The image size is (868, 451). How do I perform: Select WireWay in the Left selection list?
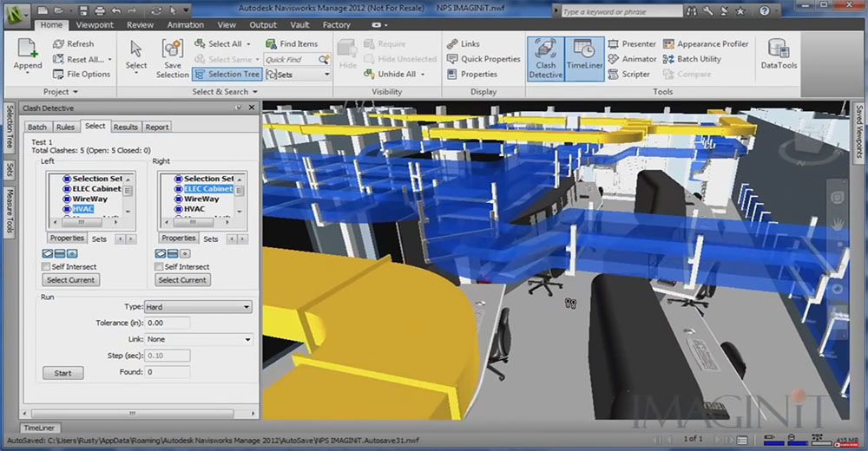tap(89, 199)
